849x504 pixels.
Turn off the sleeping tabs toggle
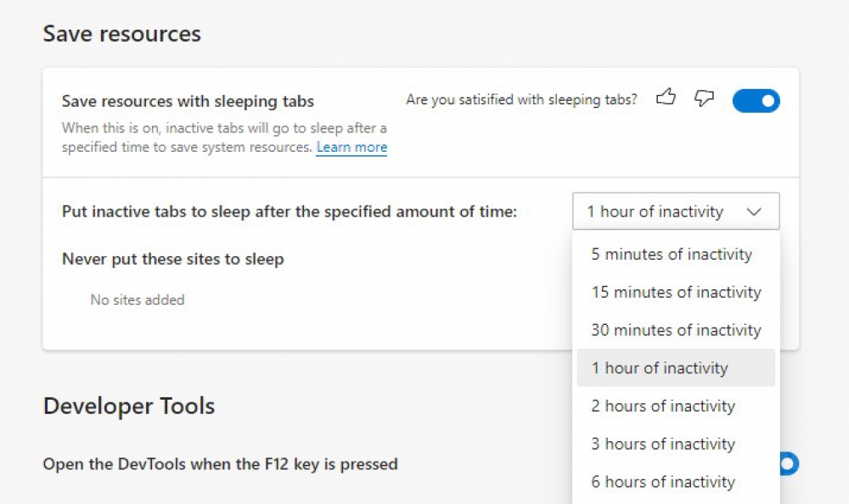coord(756,101)
